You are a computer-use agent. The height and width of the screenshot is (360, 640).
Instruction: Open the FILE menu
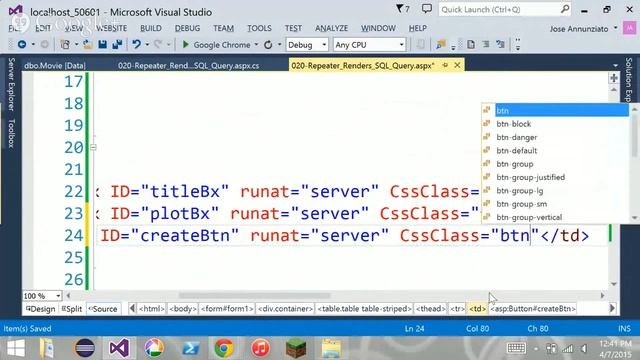(15, 28)
